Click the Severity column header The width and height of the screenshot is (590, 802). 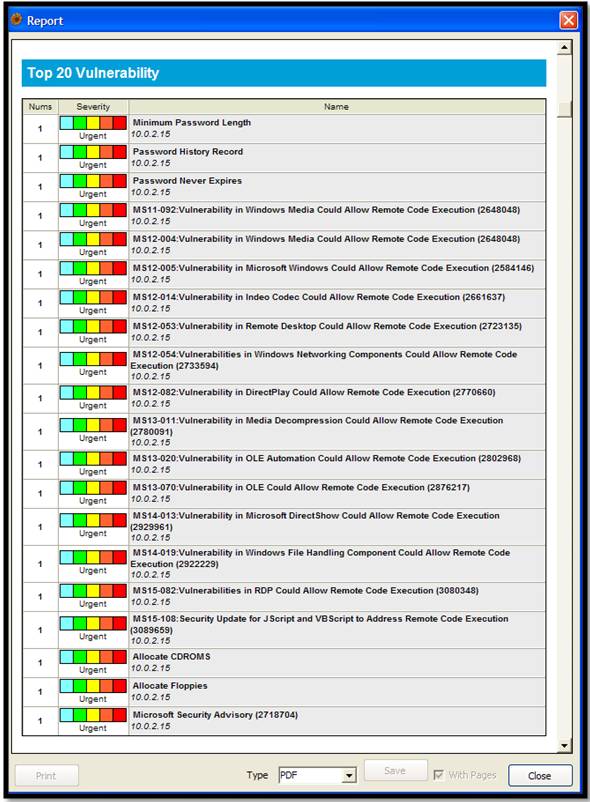tap(93, 107)
